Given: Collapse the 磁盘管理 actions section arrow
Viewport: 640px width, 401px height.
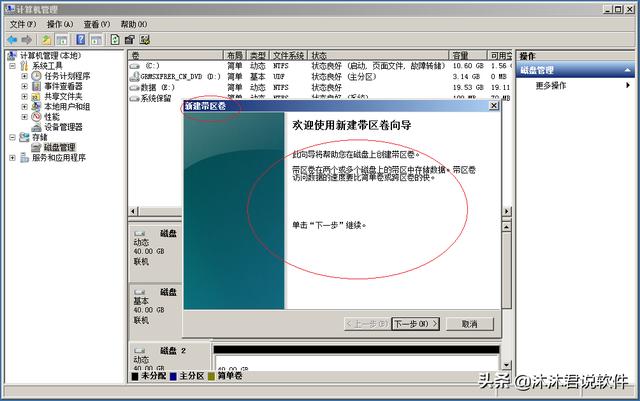Looking at the screenshot, I should point(627,70).
